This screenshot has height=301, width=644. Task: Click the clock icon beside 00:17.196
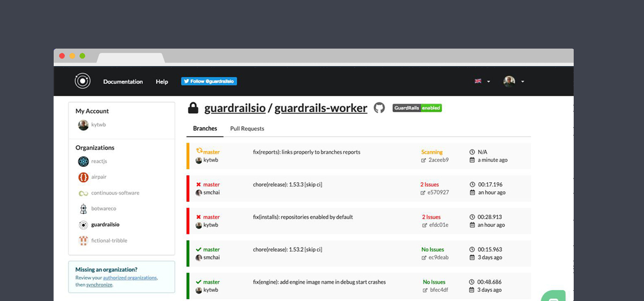tap(472, 184)
